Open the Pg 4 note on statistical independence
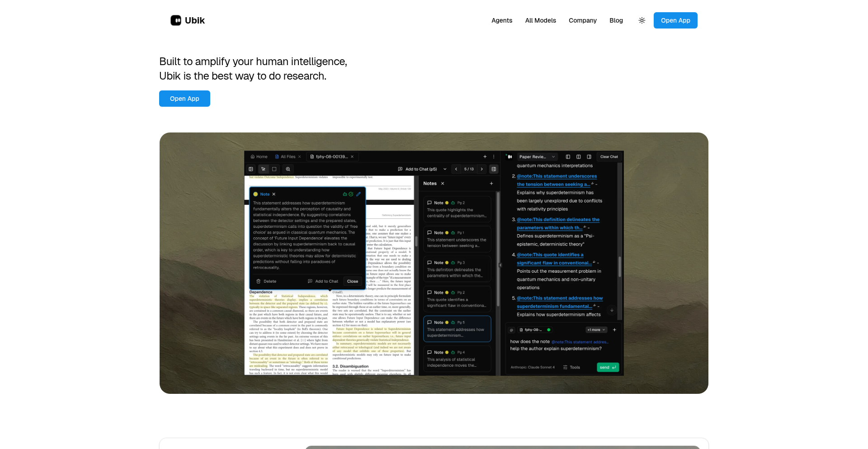Image resolution: width=868 pixels, height=449 pixels. pos(457,359)
